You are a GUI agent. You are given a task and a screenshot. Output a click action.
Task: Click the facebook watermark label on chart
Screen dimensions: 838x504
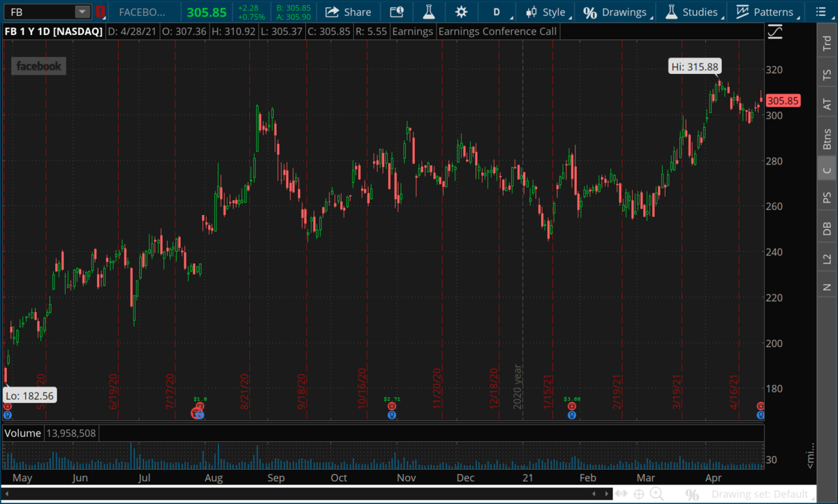pyautogui.click(x=39, y=66)
